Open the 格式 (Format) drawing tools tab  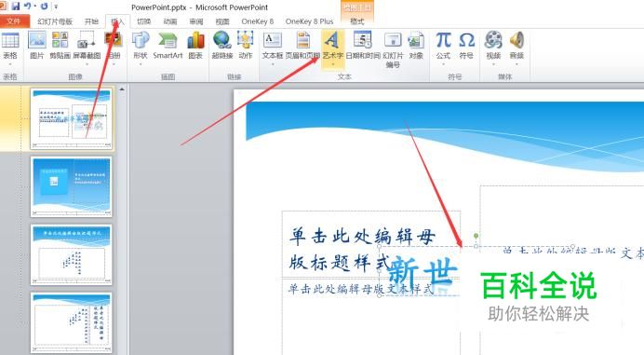click(357, 21)
